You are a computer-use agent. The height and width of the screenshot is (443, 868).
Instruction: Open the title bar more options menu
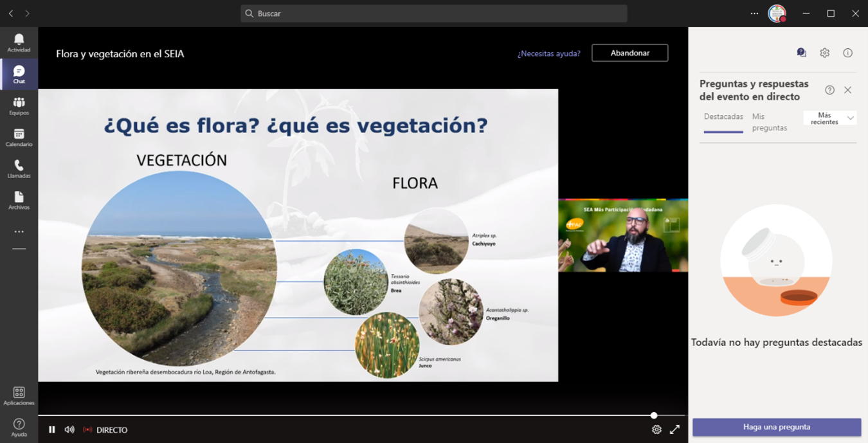754,14
